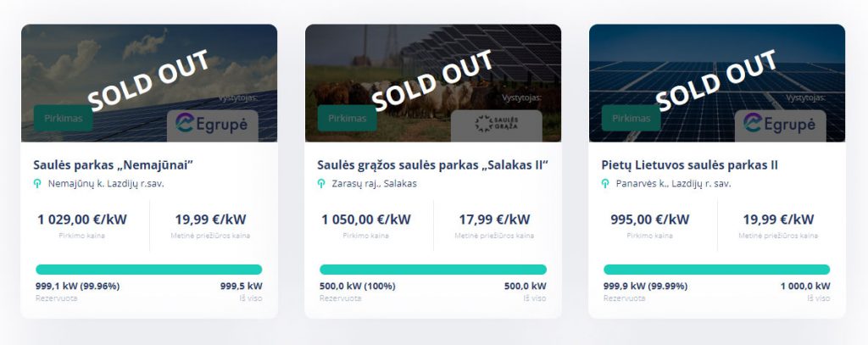Click Egrupė developer logo on Nemajūnai card

point(213,124)
